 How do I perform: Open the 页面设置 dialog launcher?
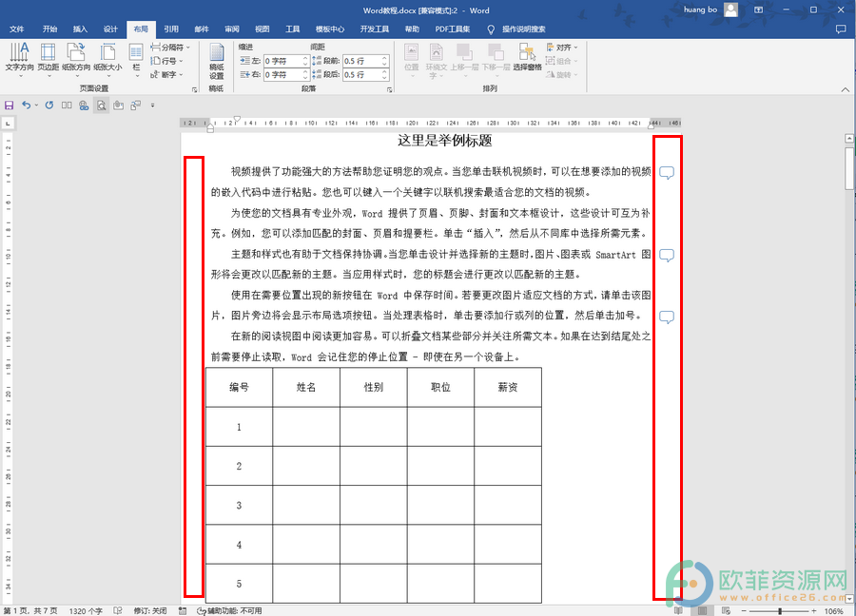coord(195,89)
